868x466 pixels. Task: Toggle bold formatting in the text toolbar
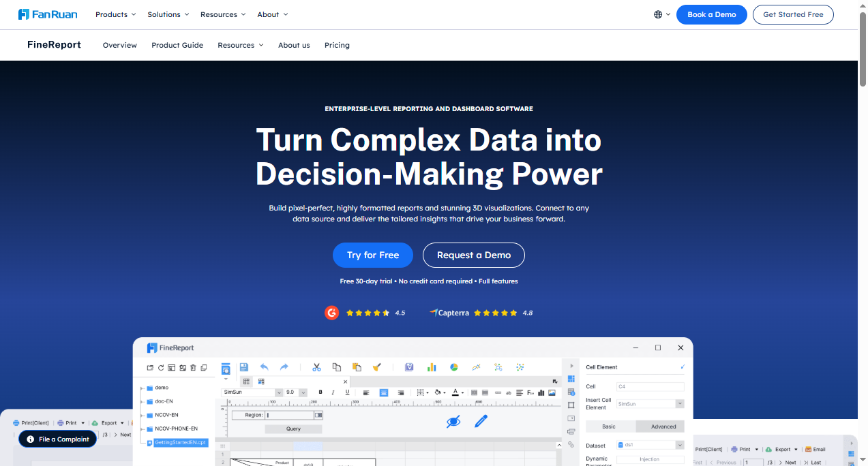pos(320,392)
